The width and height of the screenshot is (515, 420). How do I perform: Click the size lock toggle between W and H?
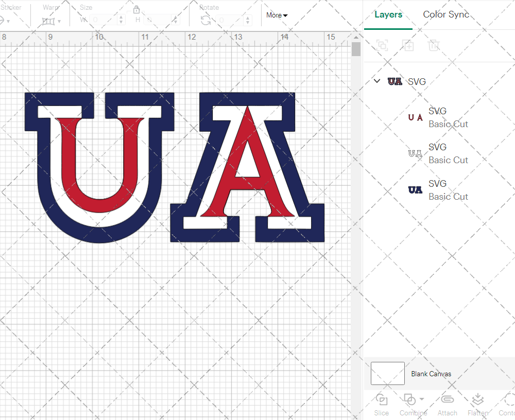[x=136, y=9]
